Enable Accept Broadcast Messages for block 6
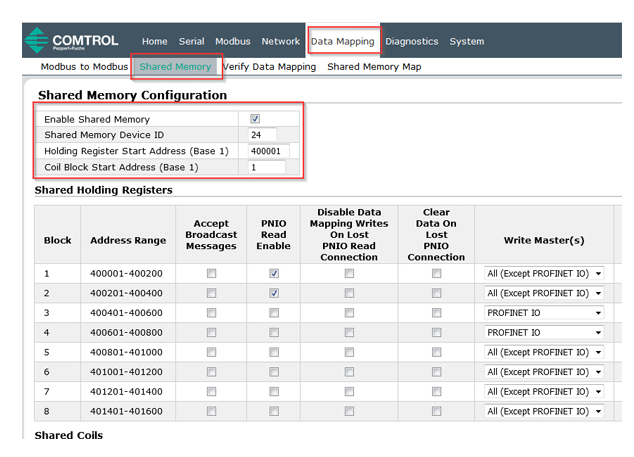634x457 pixels. pos(211,372)
